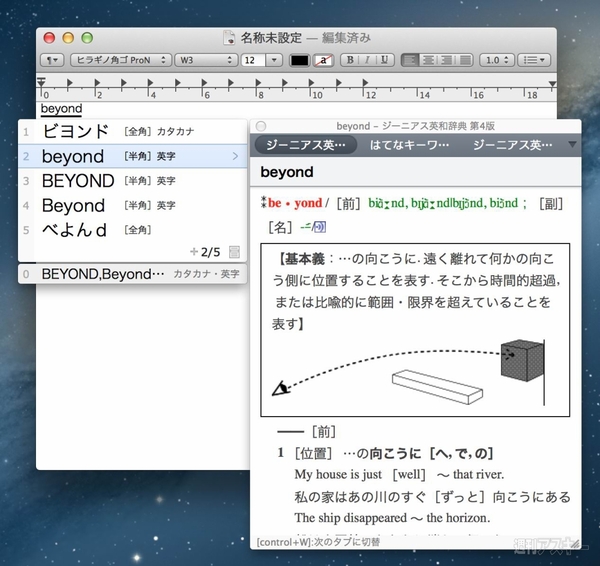Open the 1.0 line spacing dropdown
600x566 pixels.
[497, 60]
